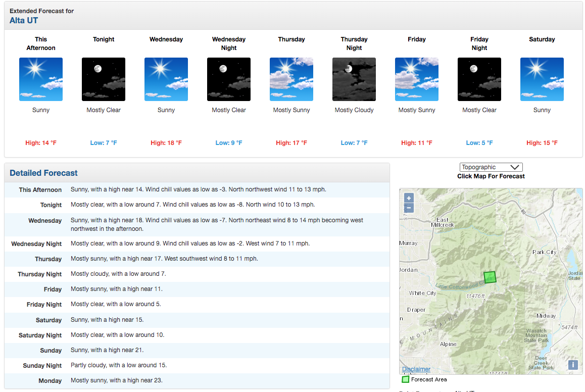
Task: Click the Tonight row in Detailed Forecast
Action: (197, 205)
